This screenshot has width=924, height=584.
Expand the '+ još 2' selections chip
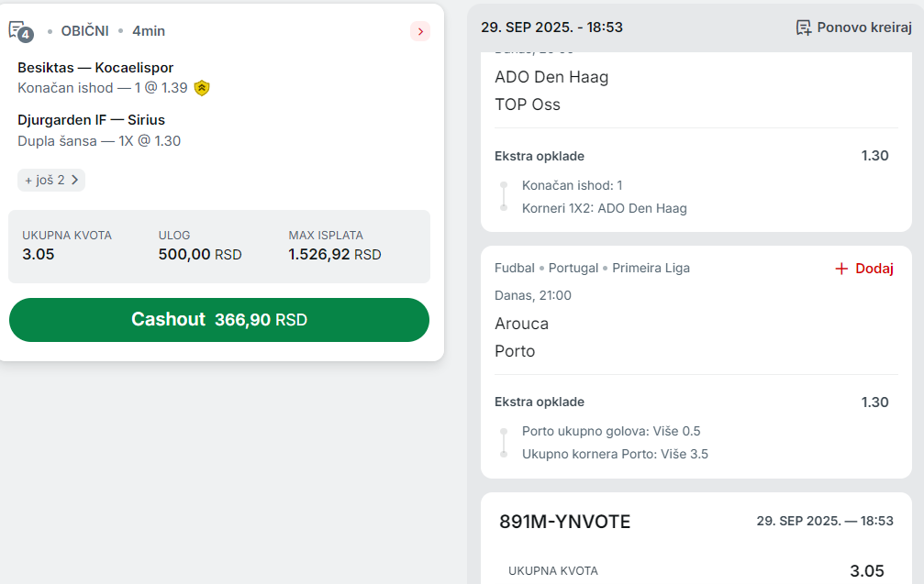coord(51,180)
